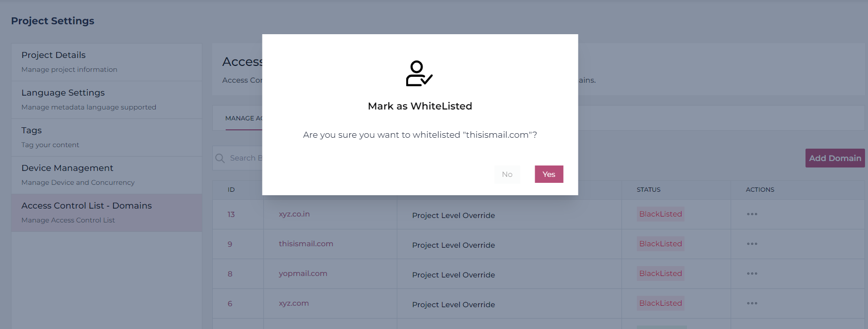Cancel the dialog with the No button
Viewport: 868px width, 329px height.
(x=507, y=174)
